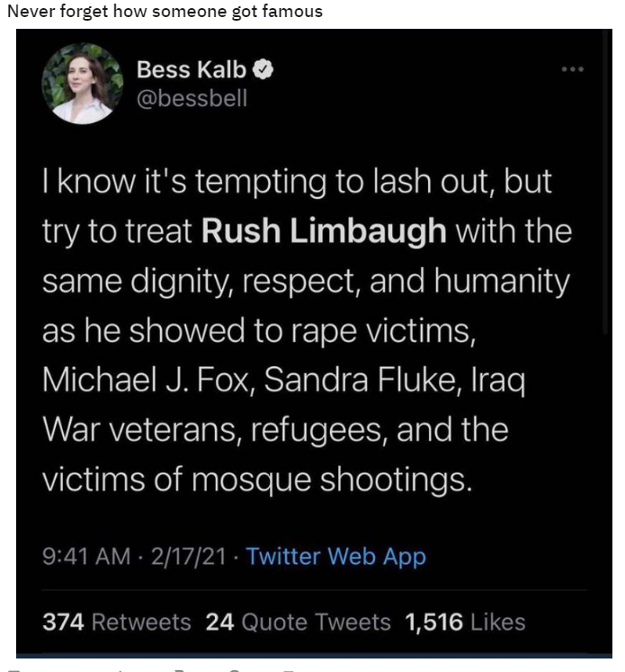Open Bess Kalb's profile picture

(x=83, y=84)
